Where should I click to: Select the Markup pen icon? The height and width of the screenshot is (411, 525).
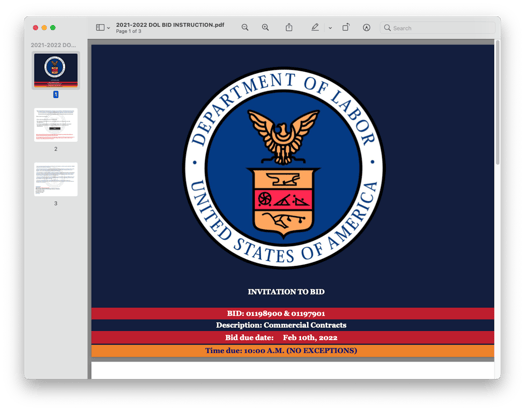[315, 27]
